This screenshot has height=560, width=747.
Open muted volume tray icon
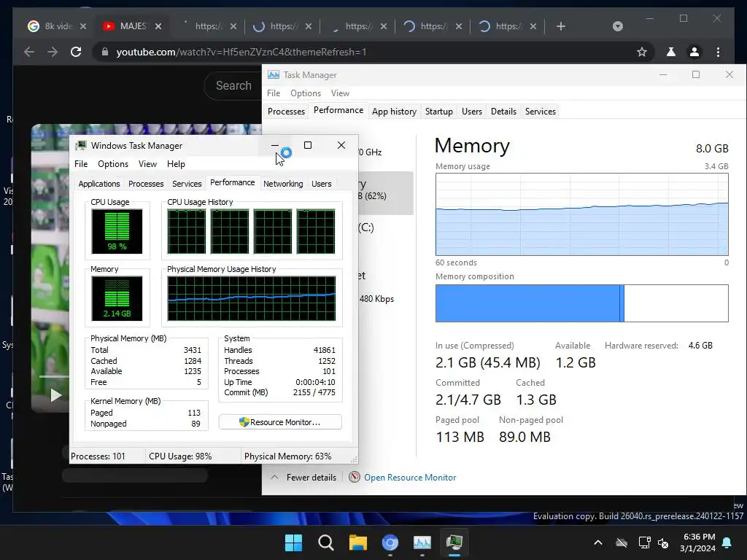[662, 542]
